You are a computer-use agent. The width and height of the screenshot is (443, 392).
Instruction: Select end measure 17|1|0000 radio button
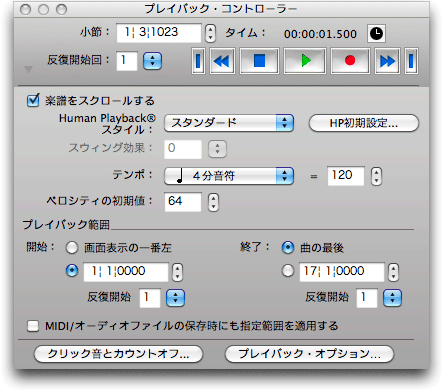click(x=288, y=271)
